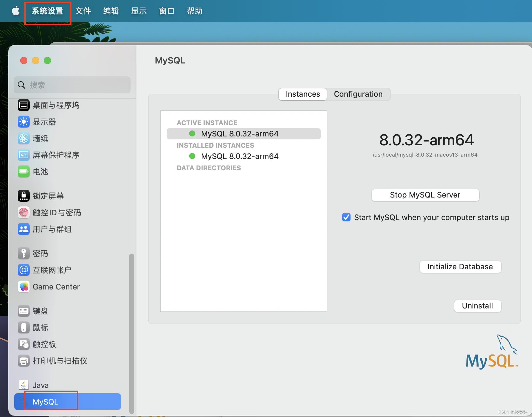
Task: Click the Uninstall button
Action: tap(477, 306)
